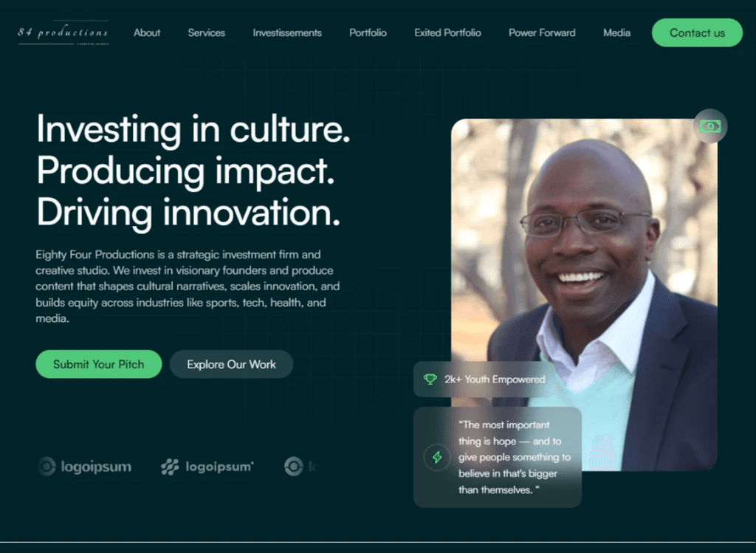
Task: Click the first logoipsum circular logo
Action: click(85, 466)
